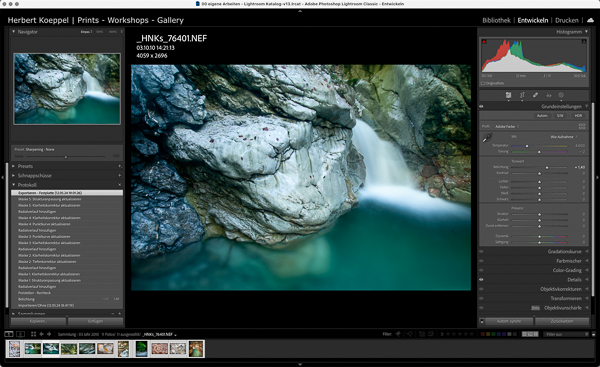Expand the Presets panel

[x=13, y=166]
